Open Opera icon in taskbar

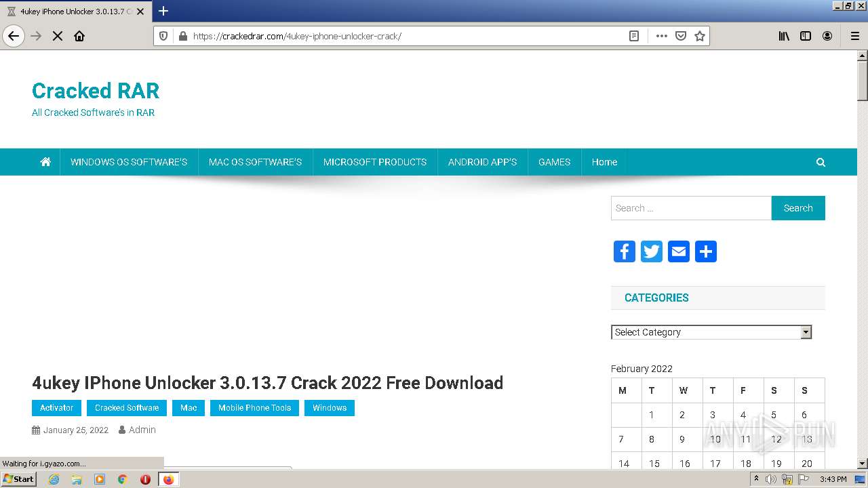tap(145, 479)
